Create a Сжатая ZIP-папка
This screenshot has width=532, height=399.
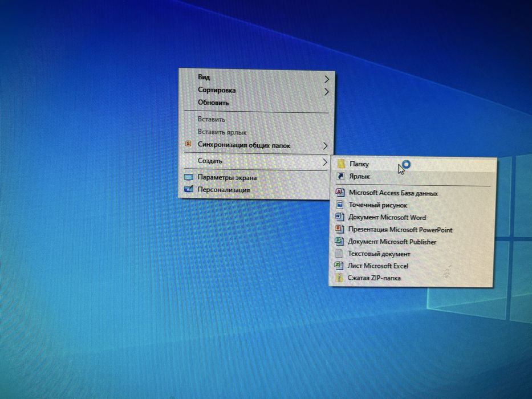tap(410, 278)
